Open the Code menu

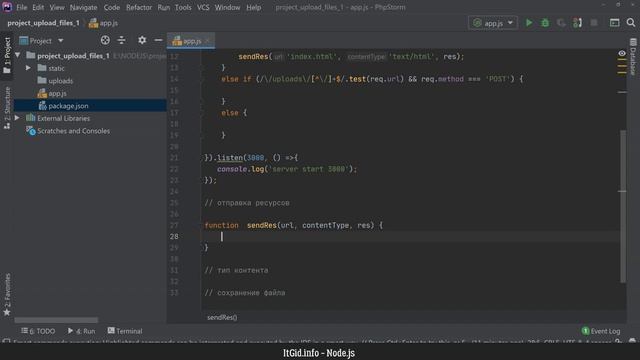click(111, 7)
